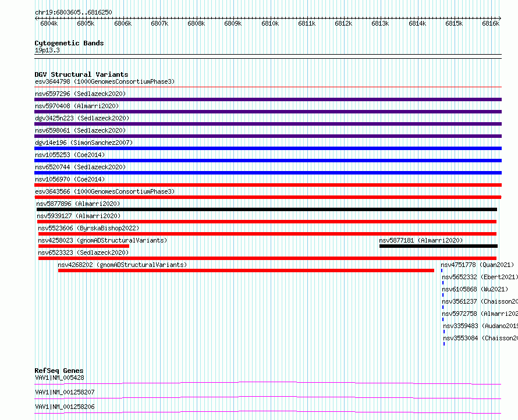518x420 pixels.
Task: Select nsv5970408 (Almarri2020) label
Action: tap(77, 106)
